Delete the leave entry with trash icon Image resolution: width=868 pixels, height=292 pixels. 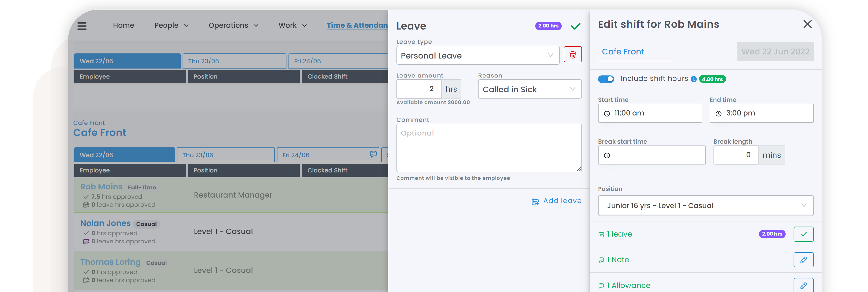point(572,55)
